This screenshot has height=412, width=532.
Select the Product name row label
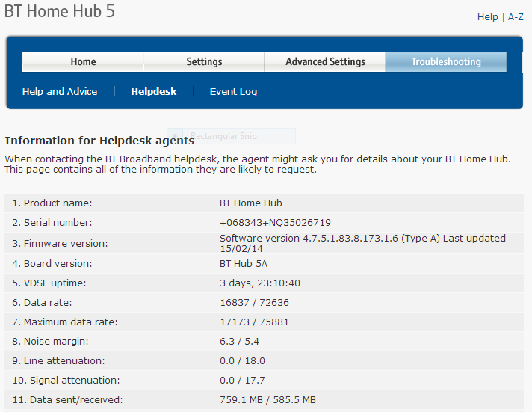click(x=52, y=203)
